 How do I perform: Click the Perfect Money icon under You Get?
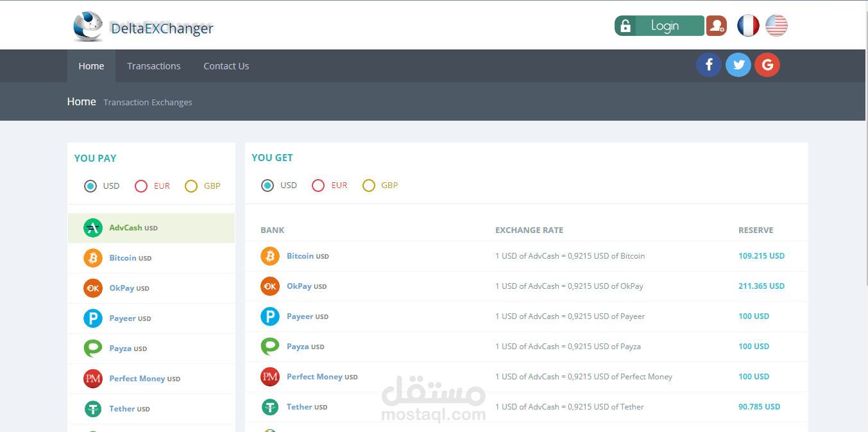[269, 377]
